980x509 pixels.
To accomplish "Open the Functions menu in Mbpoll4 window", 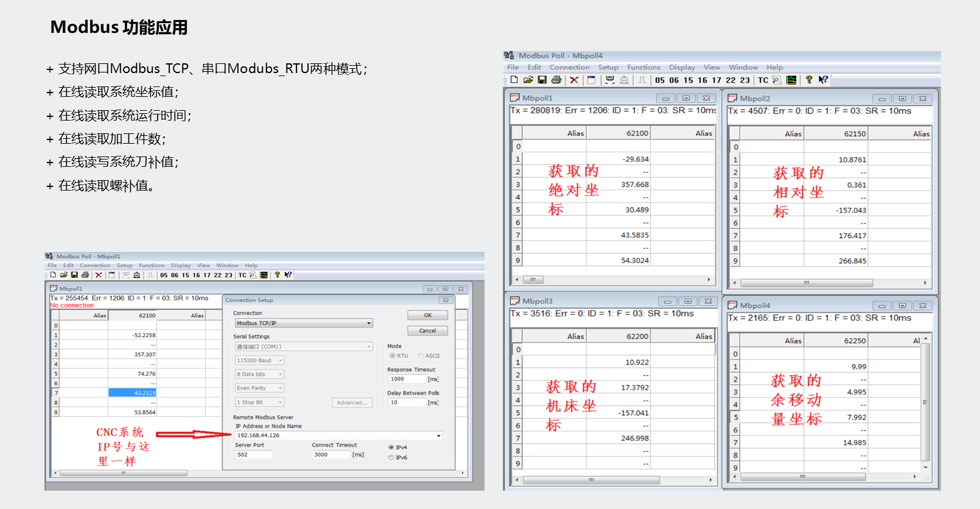I will (643, 68).
